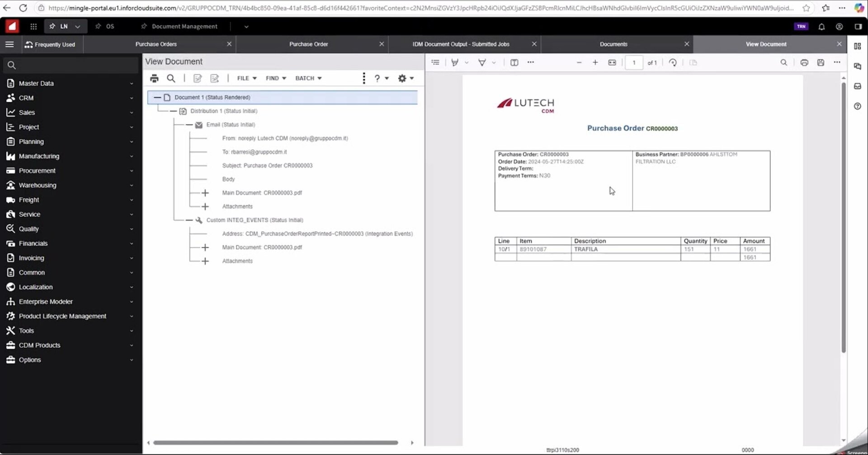Switch to IDM Document Output Submitted Jobs tab

(461, 44)
